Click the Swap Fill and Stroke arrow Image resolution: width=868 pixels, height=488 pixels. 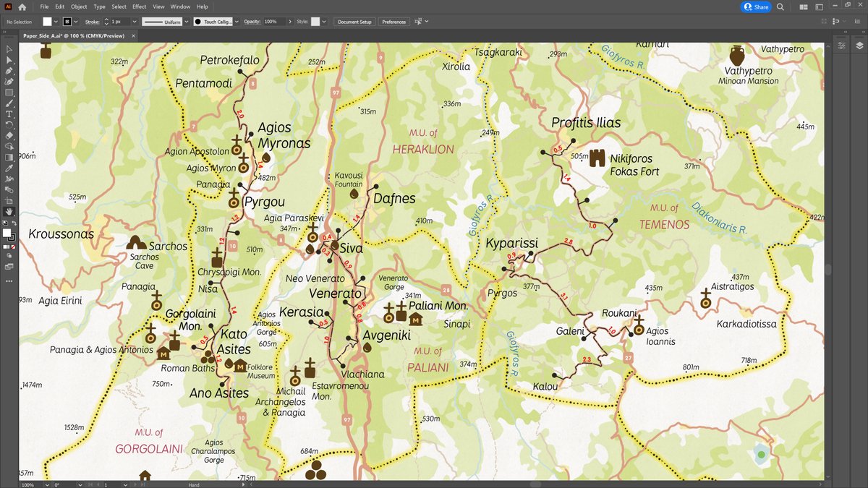click(14, 222)
